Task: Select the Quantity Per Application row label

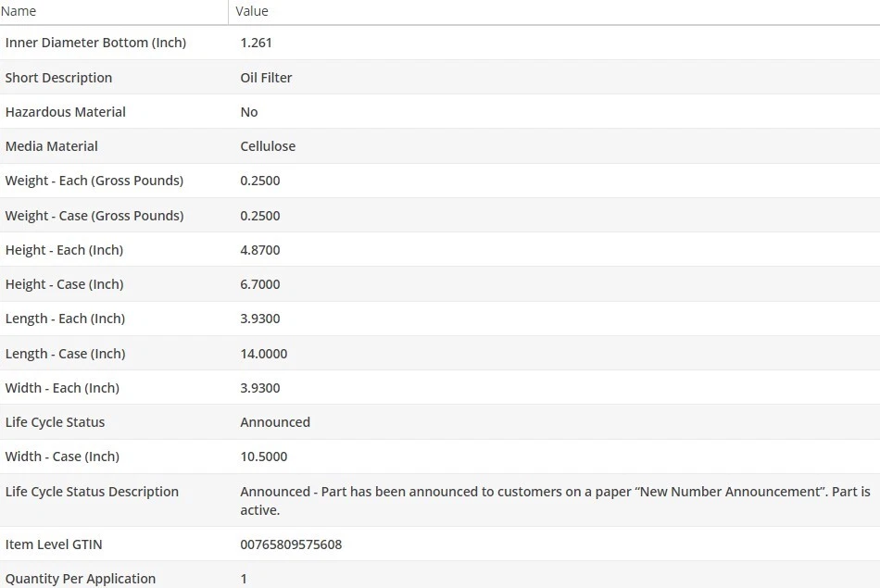Action: tap(80, 579)
